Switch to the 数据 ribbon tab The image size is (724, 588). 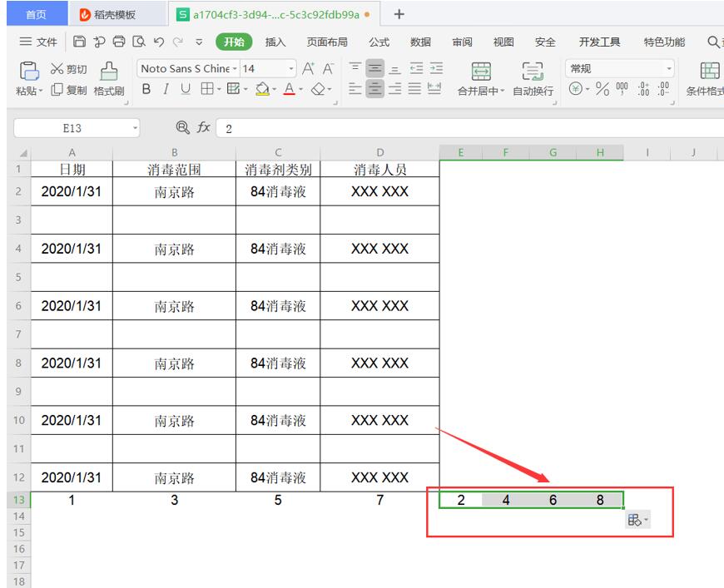click(x=420, y=42)
